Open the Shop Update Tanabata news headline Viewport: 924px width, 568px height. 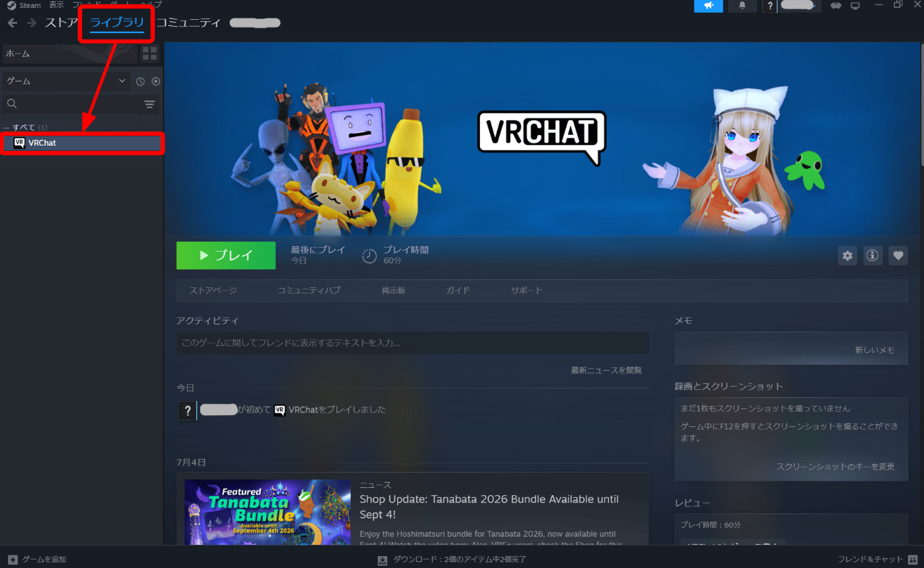pos(489,506)
